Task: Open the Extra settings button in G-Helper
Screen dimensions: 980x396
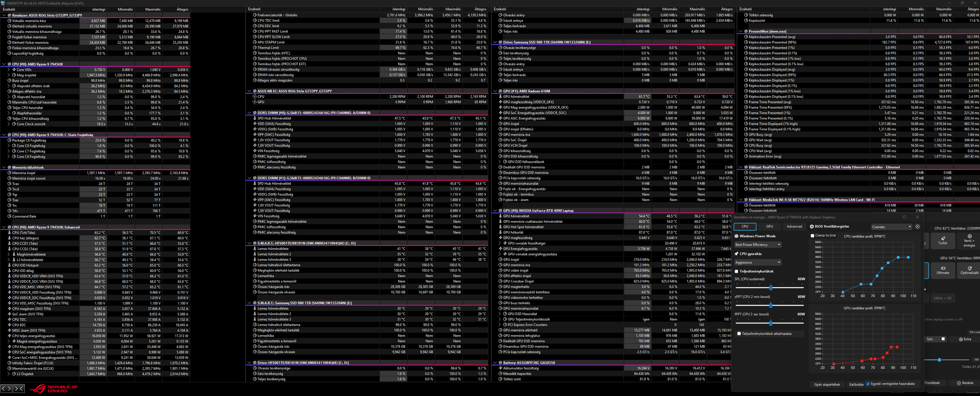Action: (x=965, y=339)
